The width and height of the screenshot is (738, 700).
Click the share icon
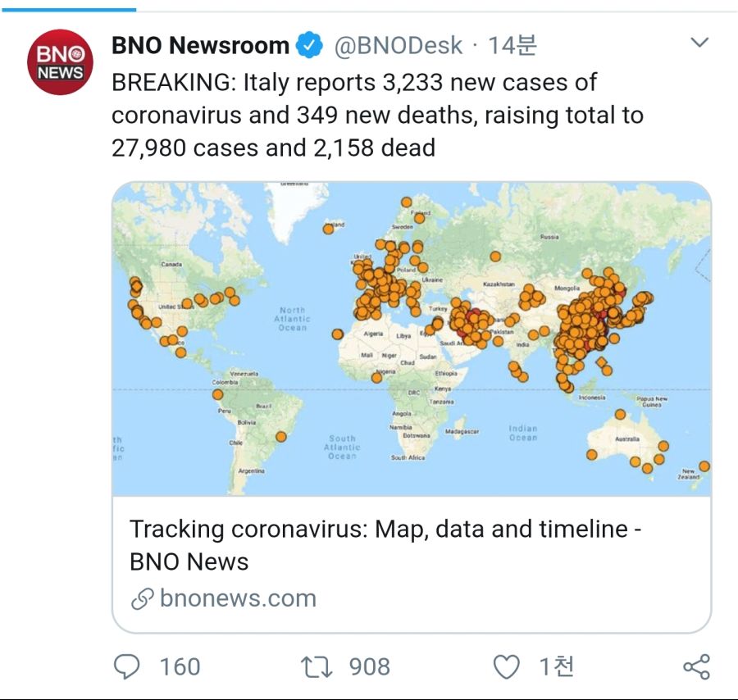(696, 666)
